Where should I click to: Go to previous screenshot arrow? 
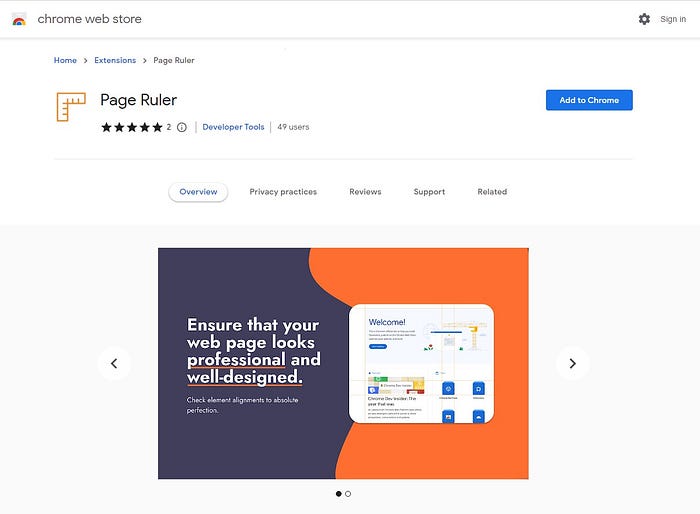tap(114, 364)
